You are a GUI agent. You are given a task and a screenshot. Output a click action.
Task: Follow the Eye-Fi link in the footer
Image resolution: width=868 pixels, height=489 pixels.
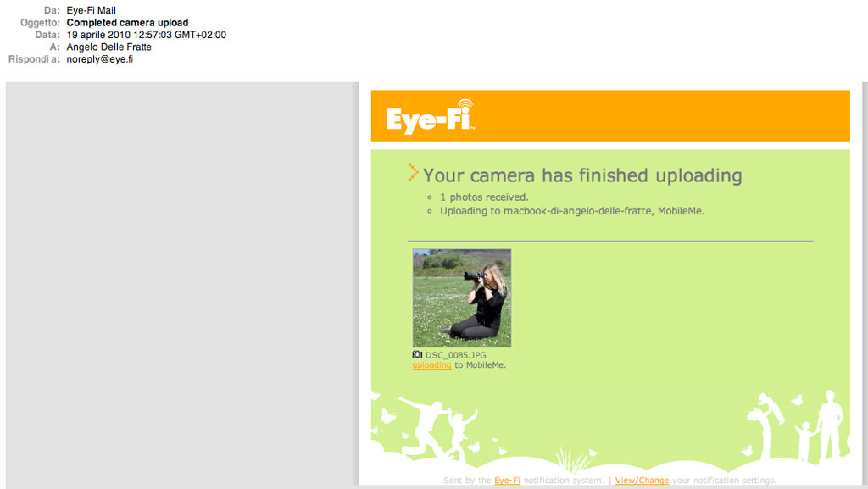click(507, 481)
